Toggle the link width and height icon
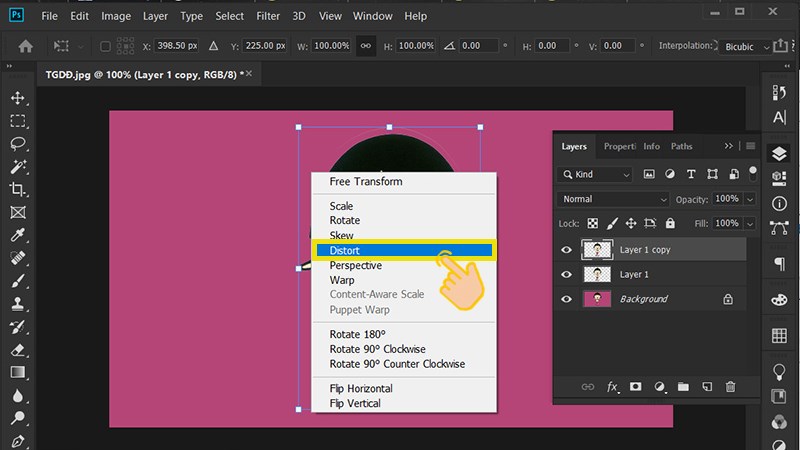This screenshot has height=450, width=800. click(366, 46)
